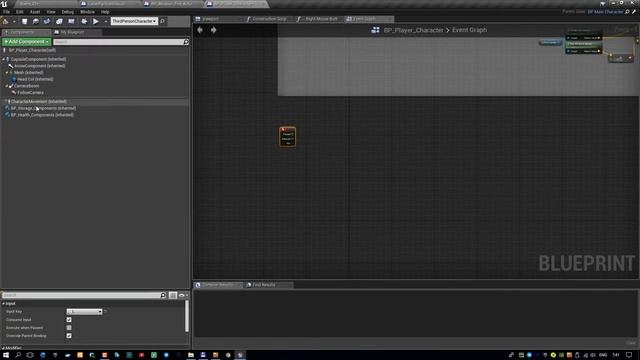
Task: Open the play options arrow
Action: (x=105, y=21)
